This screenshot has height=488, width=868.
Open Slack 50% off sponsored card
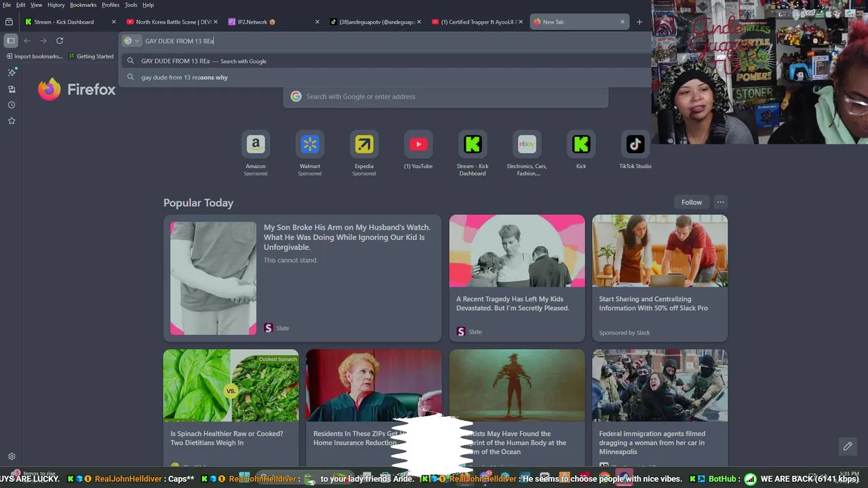pos(660,278)
